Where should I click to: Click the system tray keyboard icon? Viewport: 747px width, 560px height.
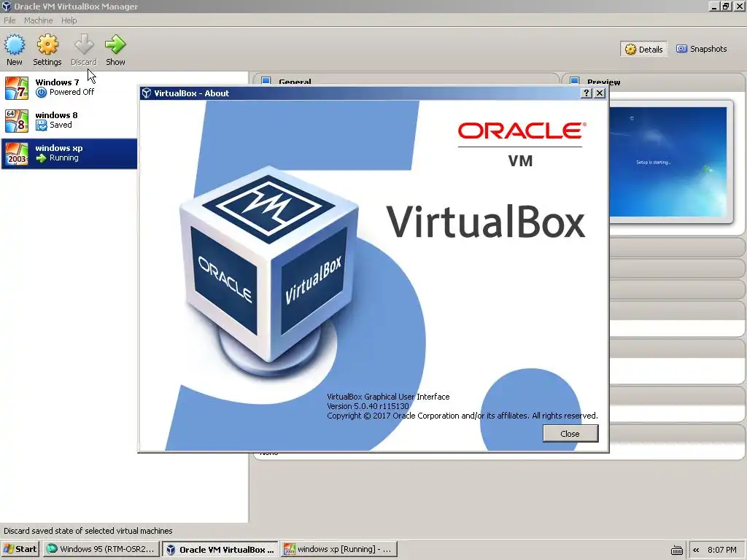tap(676, 550)
